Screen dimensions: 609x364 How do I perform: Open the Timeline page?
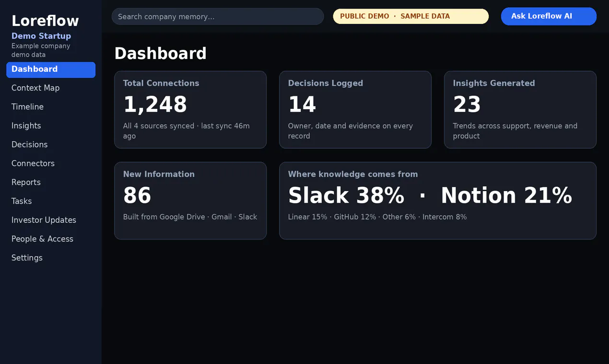tap(51, 107)
